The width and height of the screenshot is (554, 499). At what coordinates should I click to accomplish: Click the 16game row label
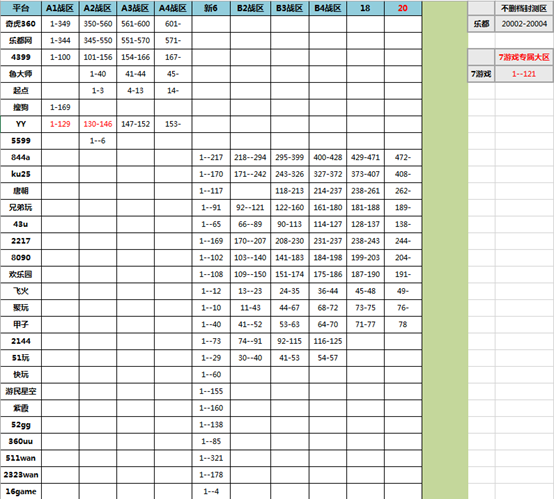21,492
